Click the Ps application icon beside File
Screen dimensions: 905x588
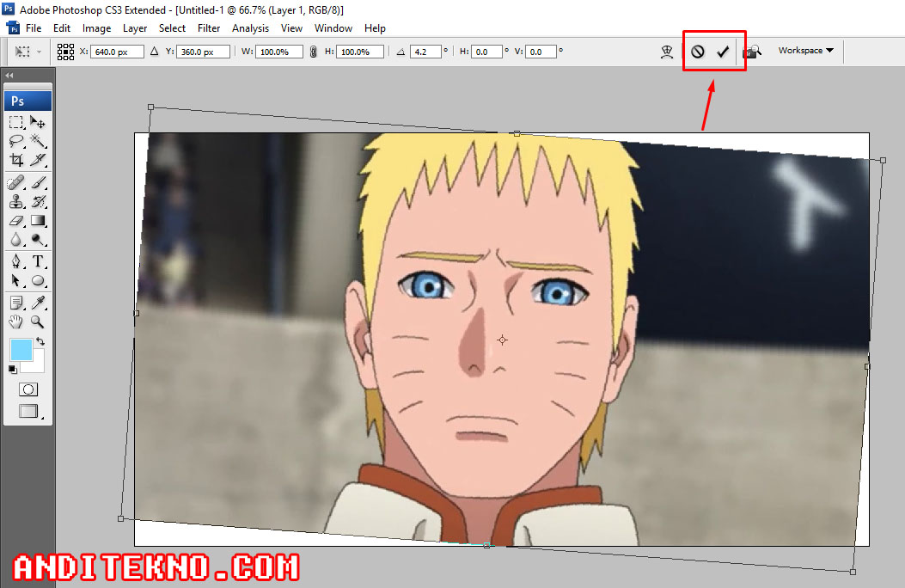(13, 28)
